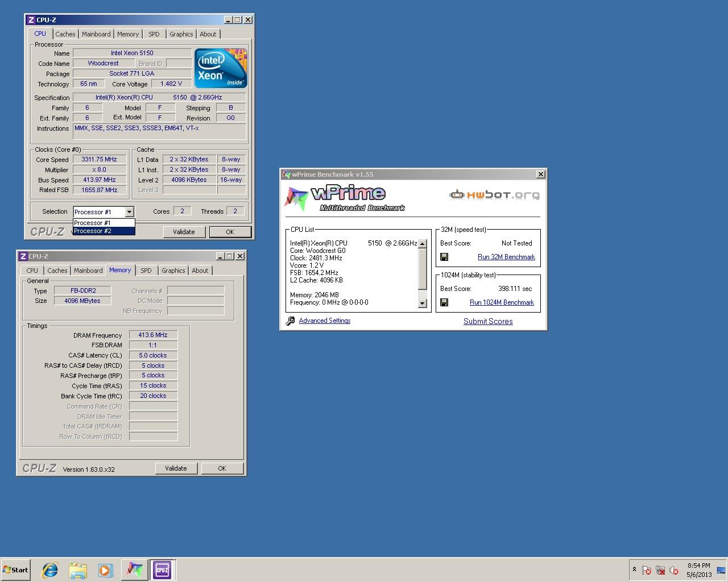Click Action Center flag tray icon

(x=647, y=570)
